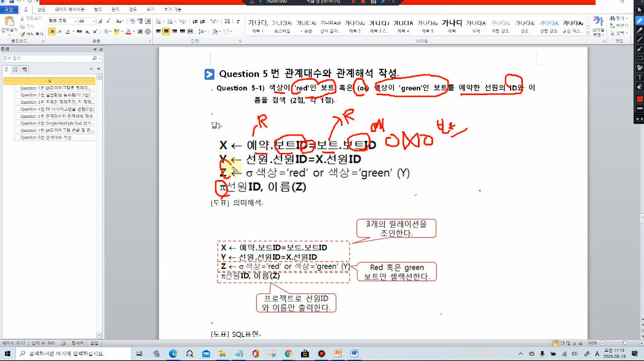Open bullet list dropdown arrow
The image size is (644, 361).
tap(164, 21)
